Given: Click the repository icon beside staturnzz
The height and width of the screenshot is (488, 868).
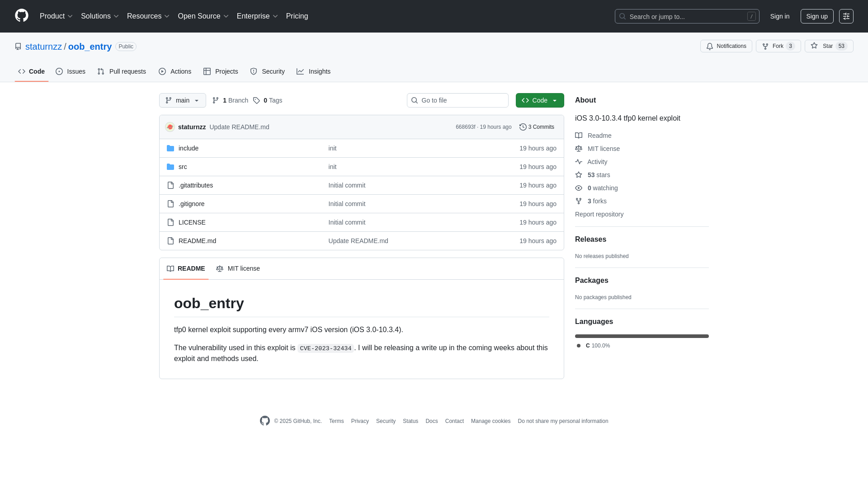Looking at the screenshot, I should click(18, 47).
